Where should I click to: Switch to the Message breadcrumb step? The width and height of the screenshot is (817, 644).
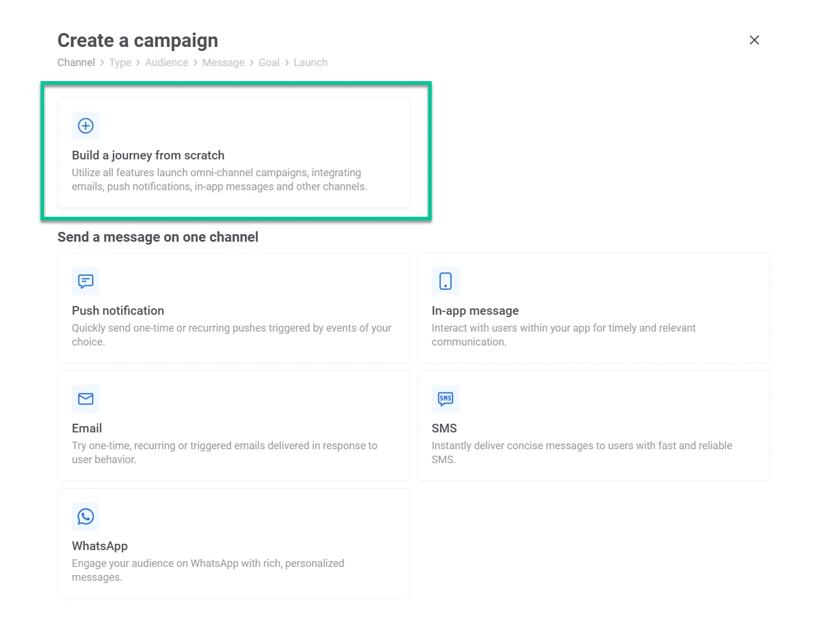(223, 63)
